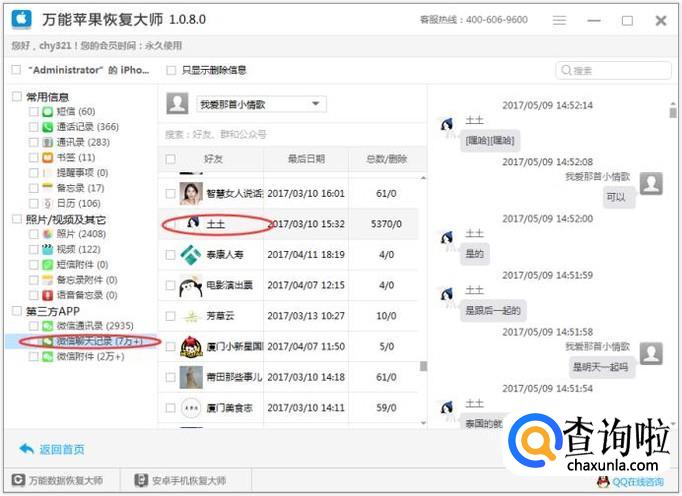Click the 日历 (106) calendar icon
The height and width of the screenshot is (496, 682).
47,203
